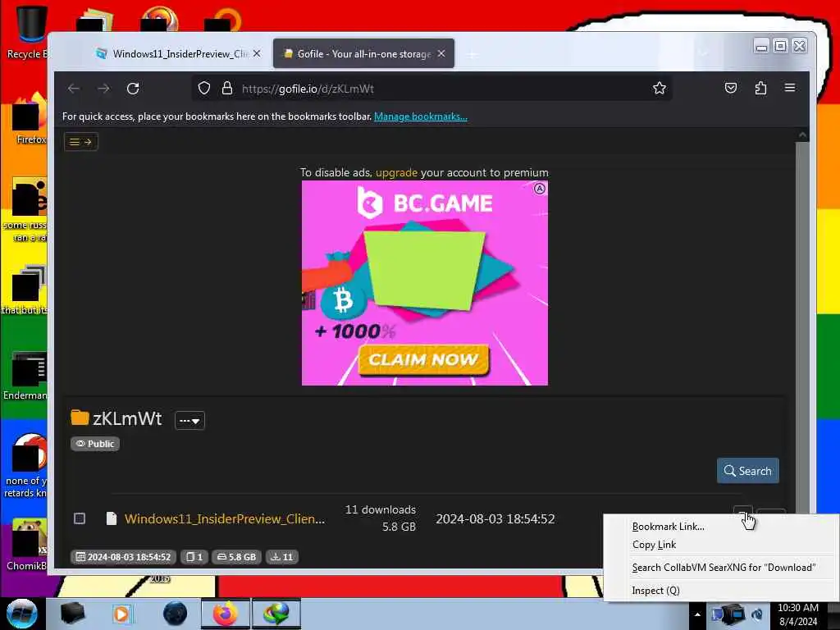Click the zKLmWt folder name heading
This screenshot has height=630, width=840.
(127, 418)
